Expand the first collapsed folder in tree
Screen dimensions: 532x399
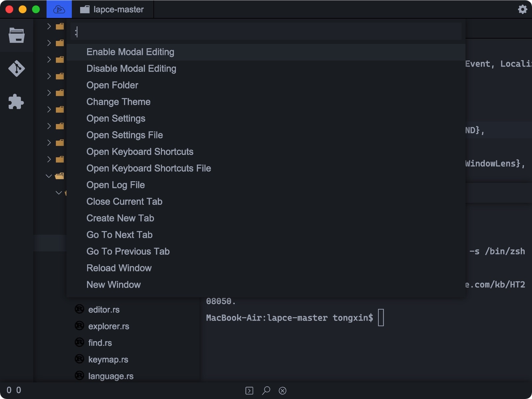(49, 26)
